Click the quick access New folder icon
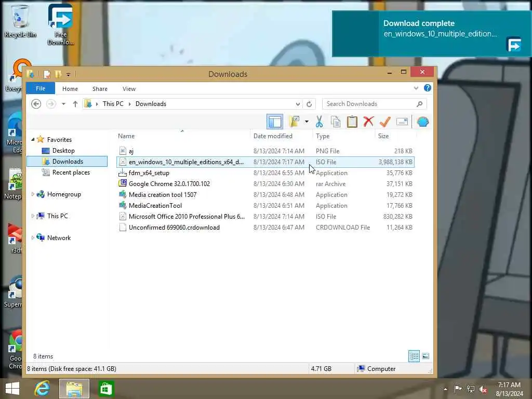 [x=58, y=74]
